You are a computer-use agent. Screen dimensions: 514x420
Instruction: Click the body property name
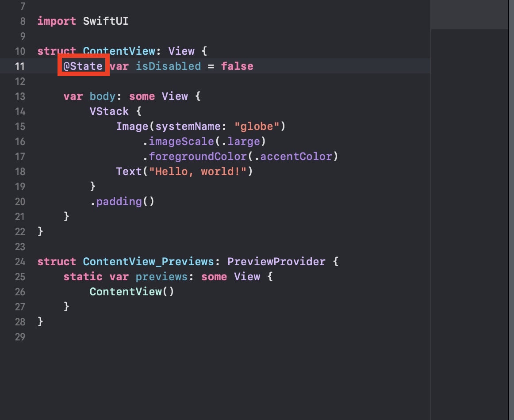[103, 96]
